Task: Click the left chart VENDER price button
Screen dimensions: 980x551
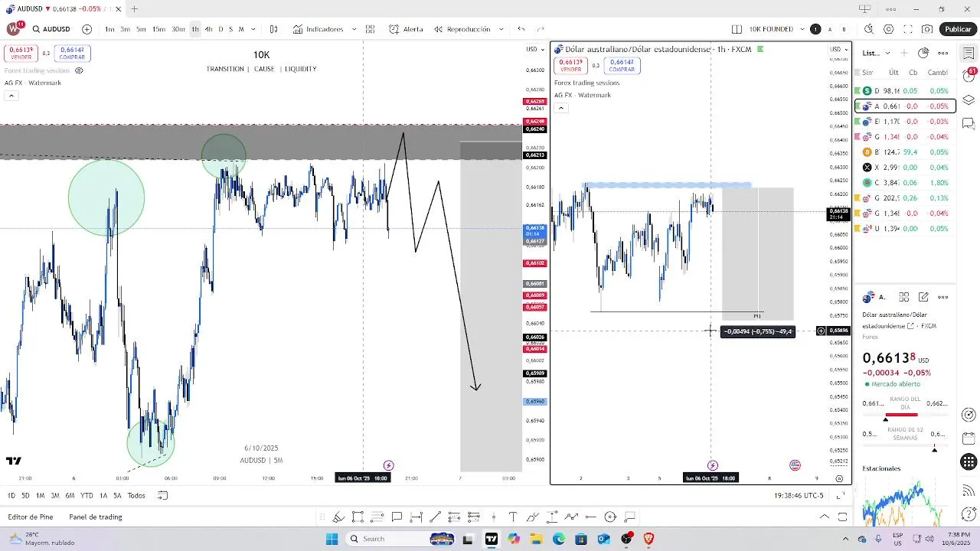Action: (x=20, y=54)
